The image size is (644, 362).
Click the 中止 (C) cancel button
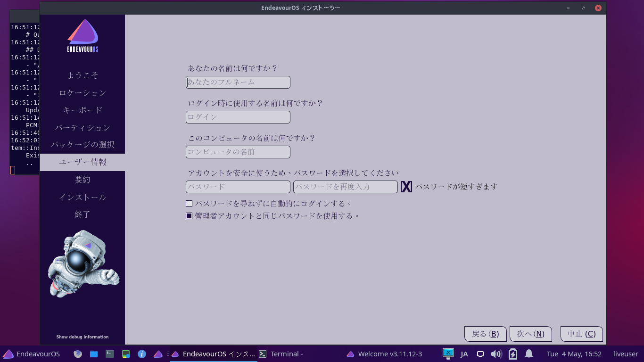pyautogui.click(x=582, y=334)
